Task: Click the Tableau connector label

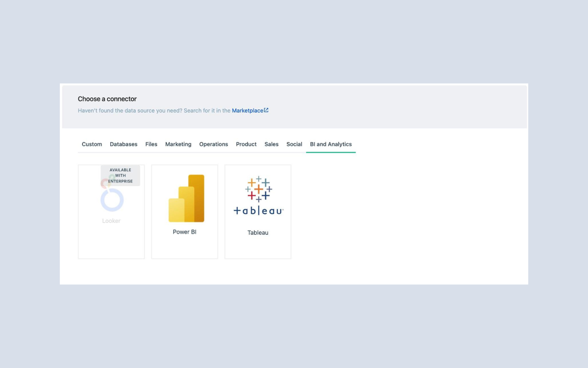Action: (258, 233)
